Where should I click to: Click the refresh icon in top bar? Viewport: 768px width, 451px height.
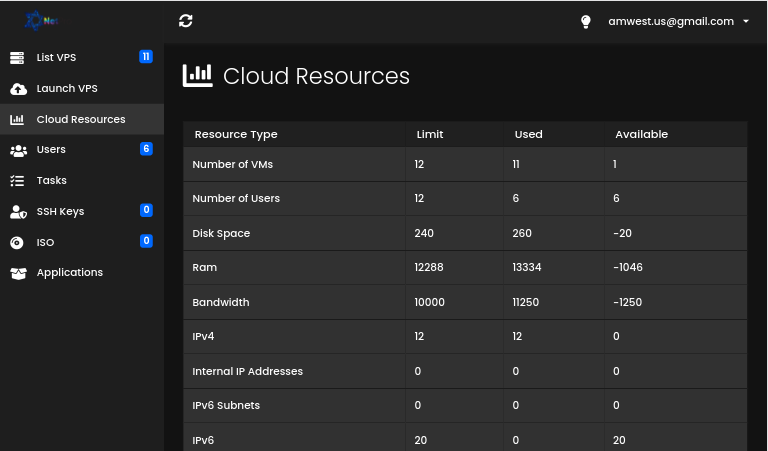186,21
